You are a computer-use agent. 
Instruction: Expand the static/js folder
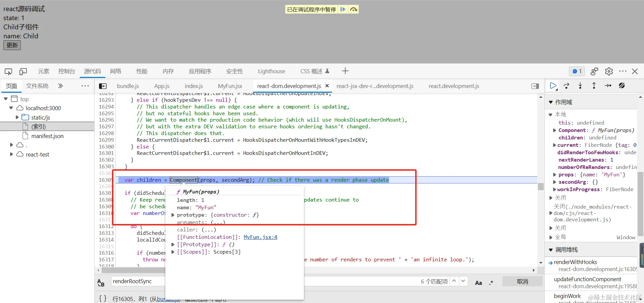point(17,117)
